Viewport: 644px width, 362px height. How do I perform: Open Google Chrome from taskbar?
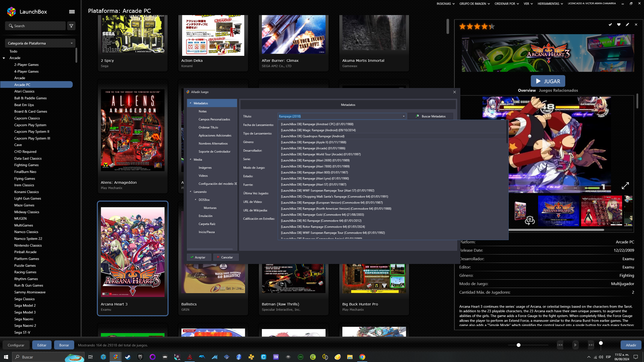coord(362,357)
